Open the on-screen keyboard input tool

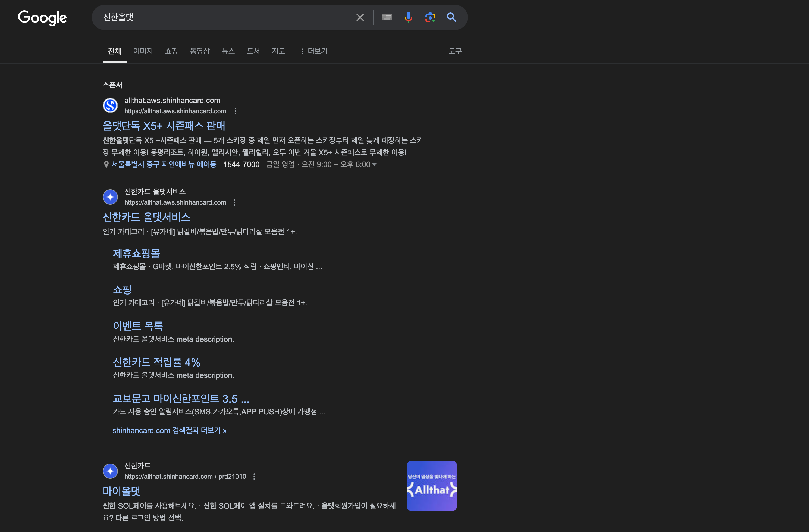coord(387,17)
